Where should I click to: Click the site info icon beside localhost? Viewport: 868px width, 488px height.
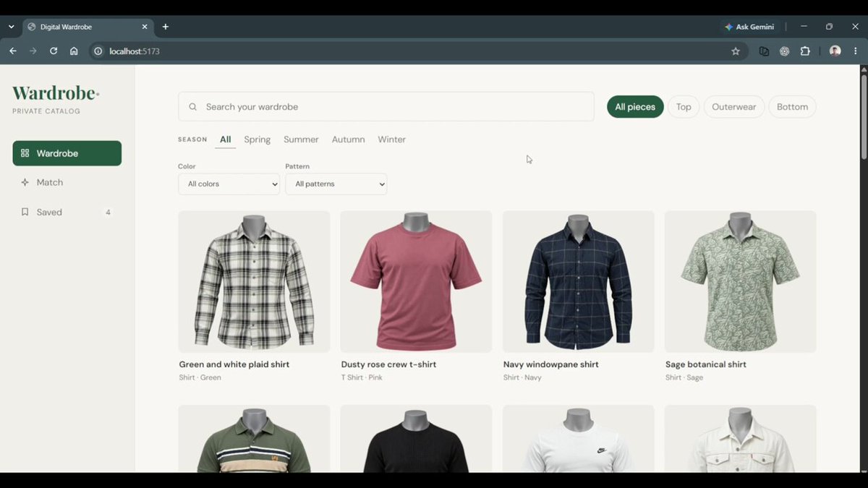pos(98,51)
